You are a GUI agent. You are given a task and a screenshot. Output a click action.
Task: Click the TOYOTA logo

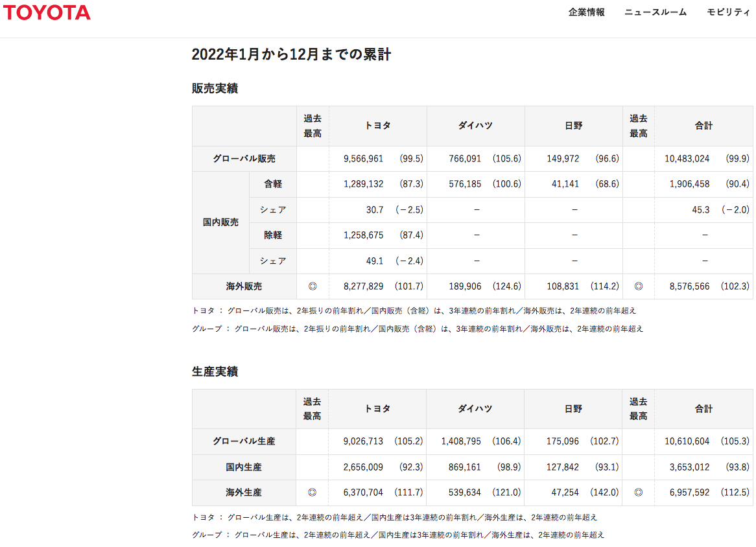click(47, 12)
